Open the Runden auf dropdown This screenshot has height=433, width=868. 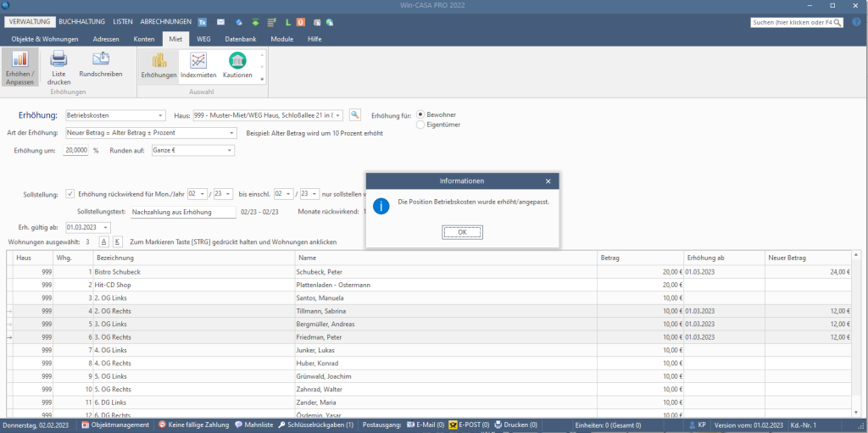pos(230,151)
